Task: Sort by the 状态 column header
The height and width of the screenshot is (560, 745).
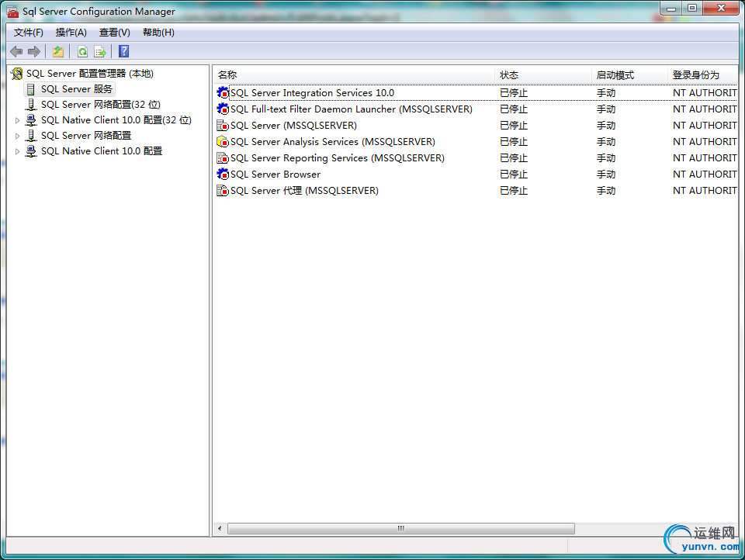Action: [x=543, y=75]
